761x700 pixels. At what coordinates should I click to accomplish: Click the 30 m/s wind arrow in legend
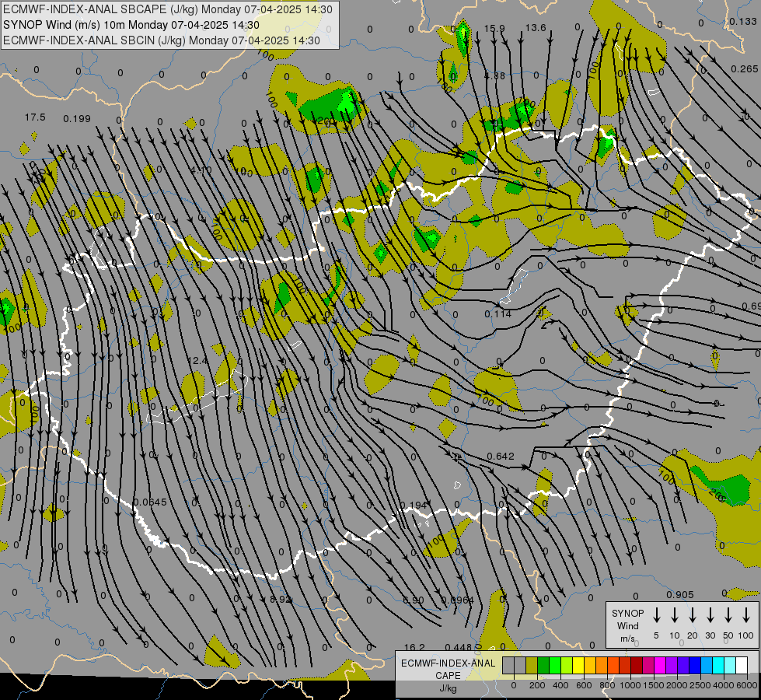pyautogui.click(x=710, y=615)
